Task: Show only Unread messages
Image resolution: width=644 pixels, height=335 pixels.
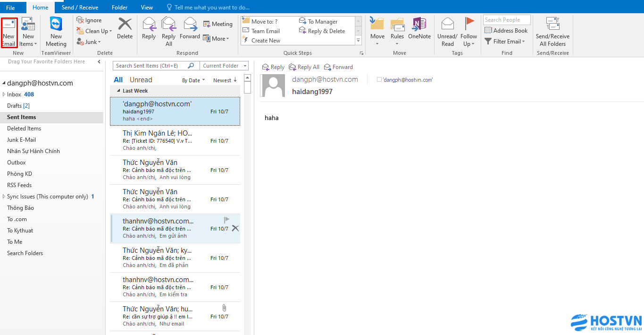Action: coord(141,80)
